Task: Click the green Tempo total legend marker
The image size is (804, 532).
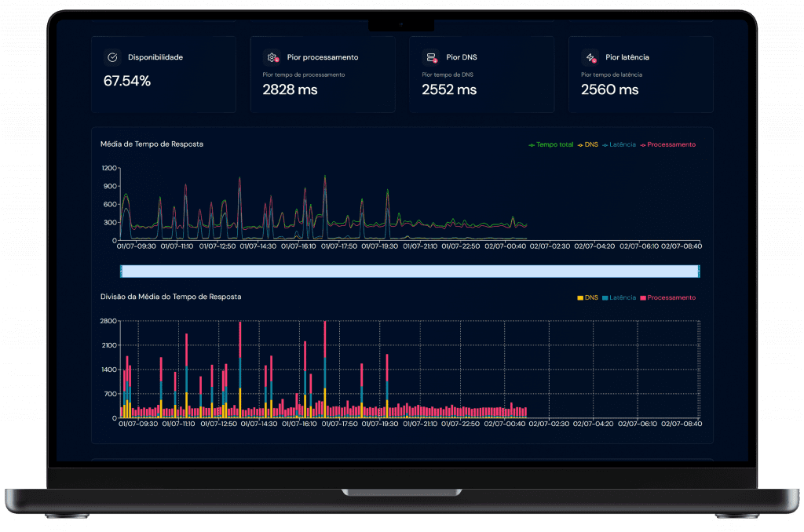Action: (x=532, y=144)
